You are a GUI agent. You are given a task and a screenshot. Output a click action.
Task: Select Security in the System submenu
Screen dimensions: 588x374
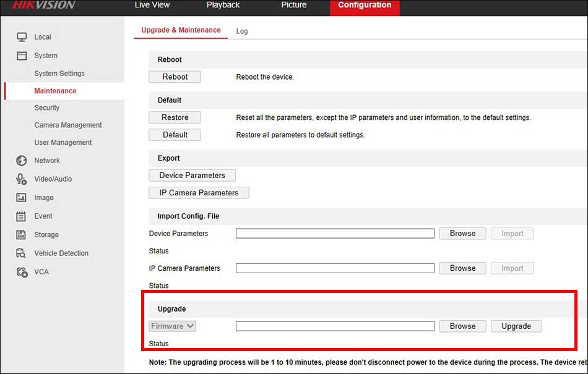(x=47, y=108)
